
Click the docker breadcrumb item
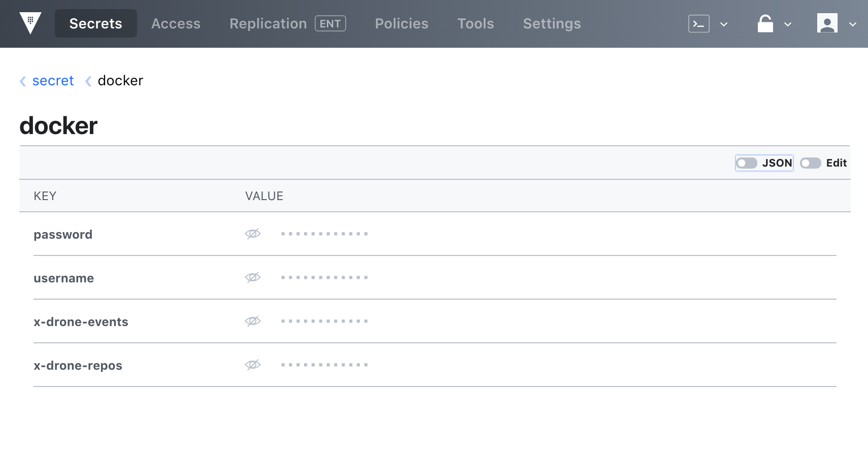(120, 81)
